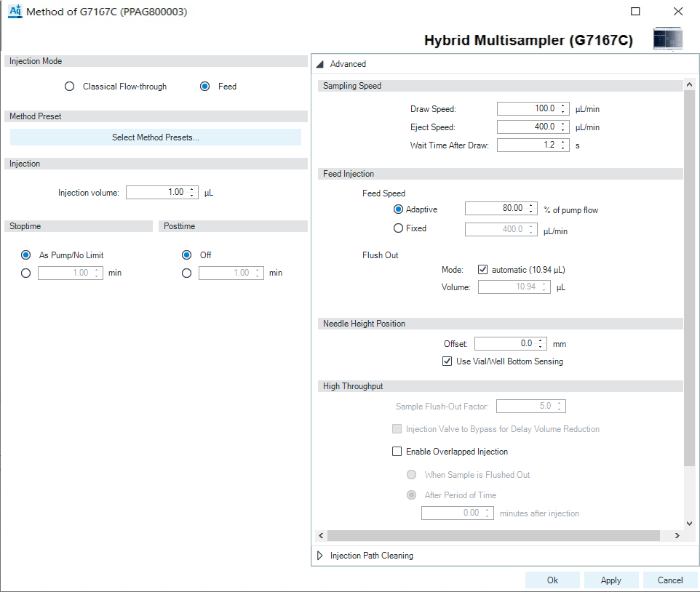Collapse the Advanced section
This screenshot has width=700, height=592.
coord(320,63)
